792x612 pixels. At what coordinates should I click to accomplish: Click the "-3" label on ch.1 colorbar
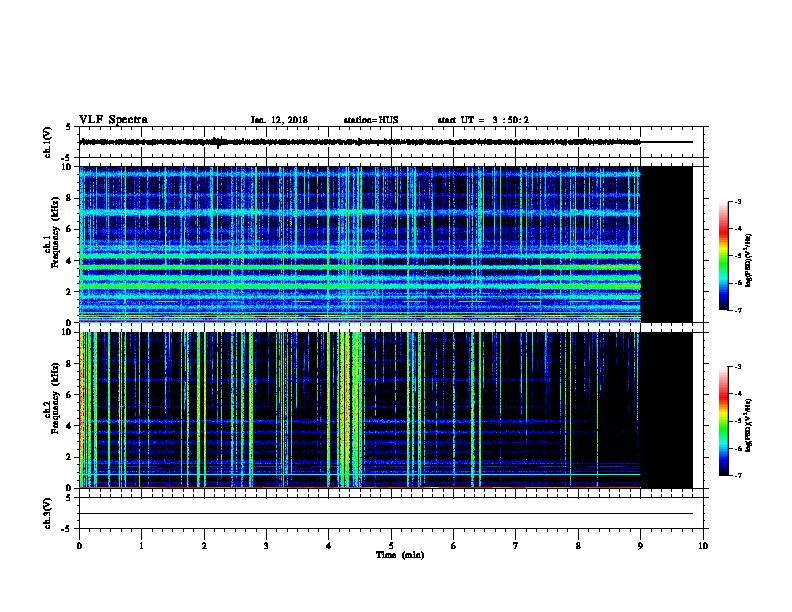(737, 201)
